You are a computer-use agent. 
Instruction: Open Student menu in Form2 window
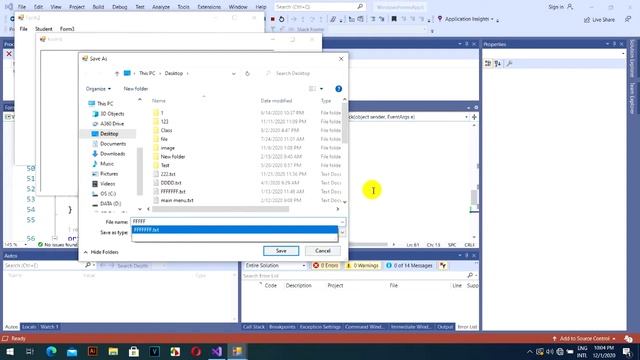44,29
